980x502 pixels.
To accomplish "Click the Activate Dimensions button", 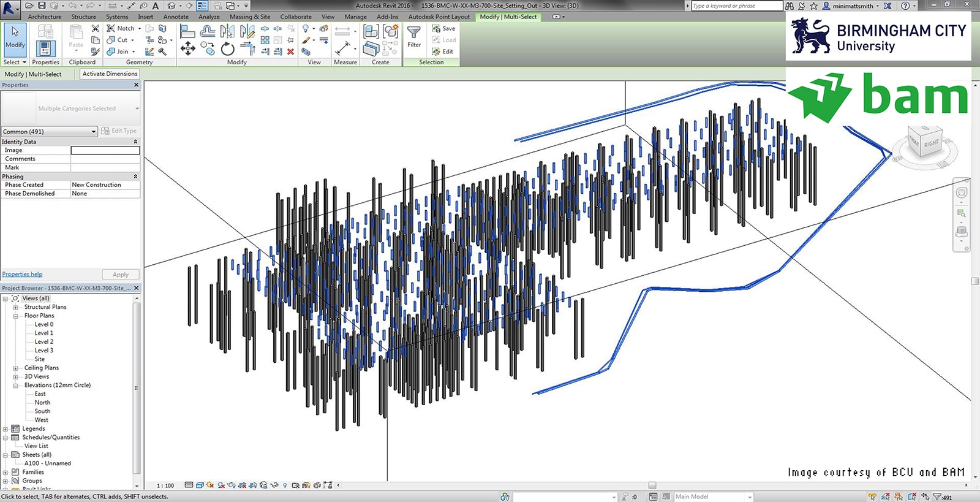I will click(x=110, y=74).
